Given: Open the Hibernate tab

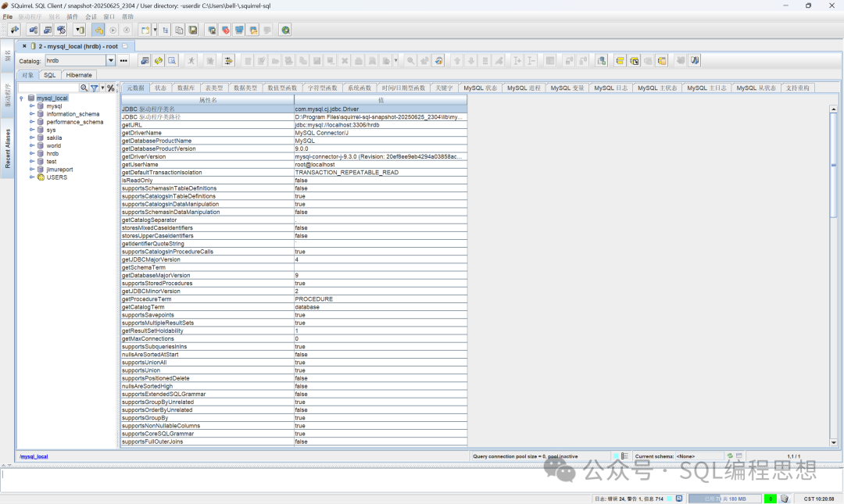Looking at the screenshot, I should click(x=79, y=75).
